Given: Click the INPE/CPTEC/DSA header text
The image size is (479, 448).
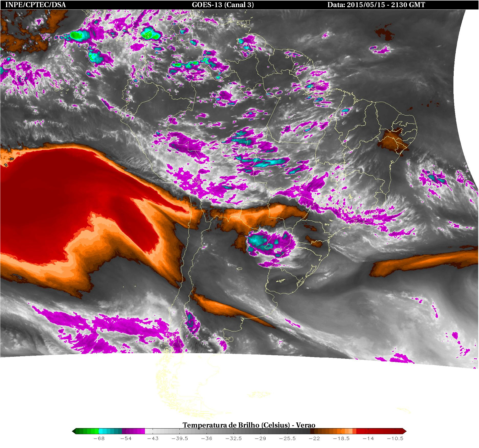Looking at the screenshot, I should click(36, 5).
